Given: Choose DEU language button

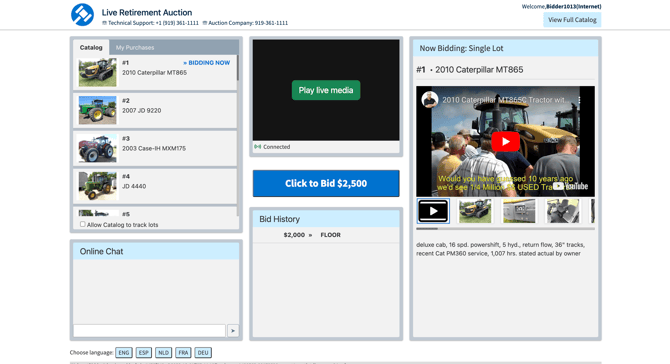Looking at the screenshot, I should click(x=203, y=352).
